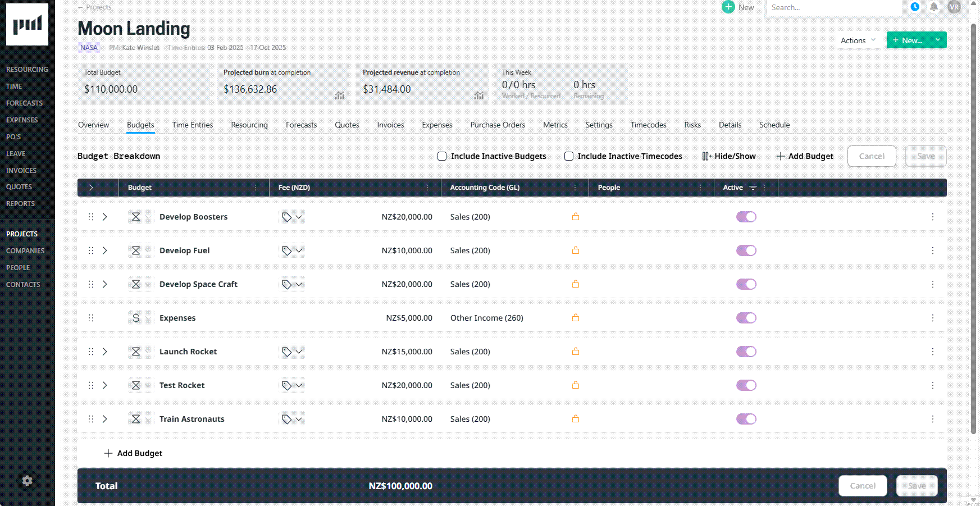The image size is (980, 506).
Task: Open tag dropdown for Train Astronauts
Action: tap(292, 419)
